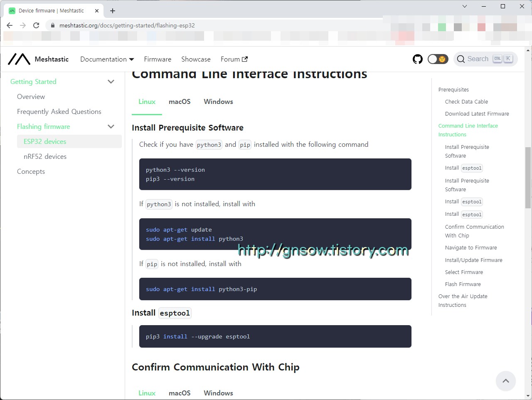
Task: View site info via the padlock icon
Action: pos(52,25)
